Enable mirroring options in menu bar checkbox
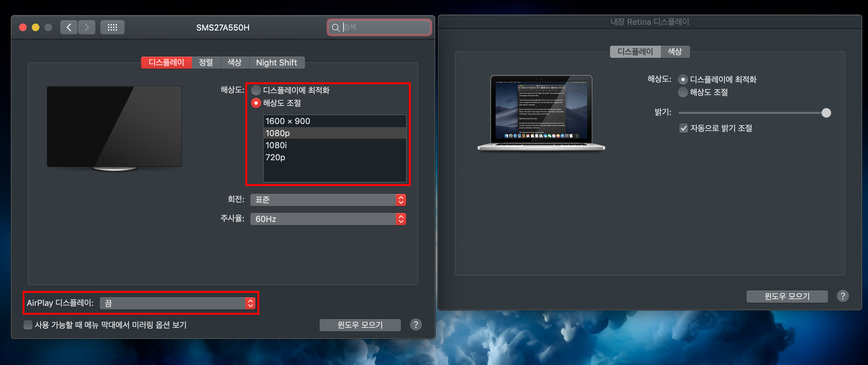868x365 pixels. tap(28, 325)
